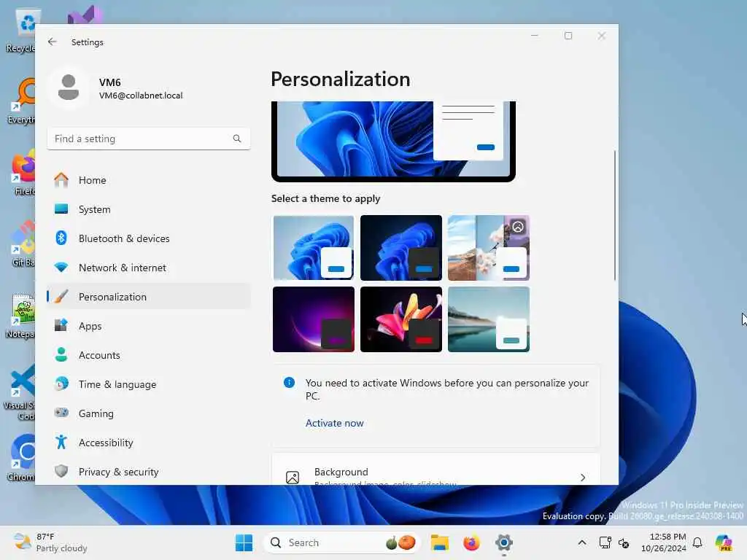Click the shield icon beside Privacy & security

coord(61,471)
